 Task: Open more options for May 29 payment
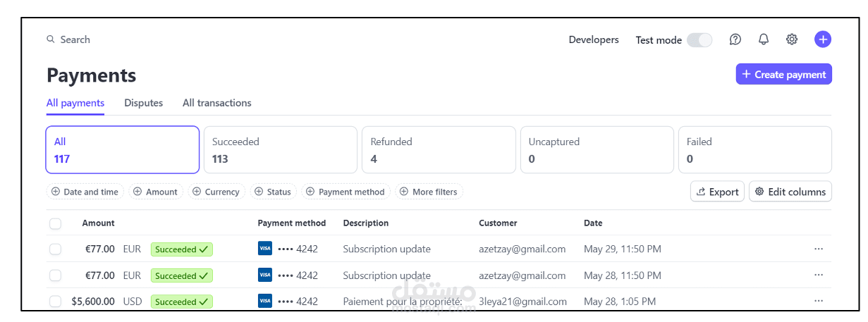(x=818, y=249)
